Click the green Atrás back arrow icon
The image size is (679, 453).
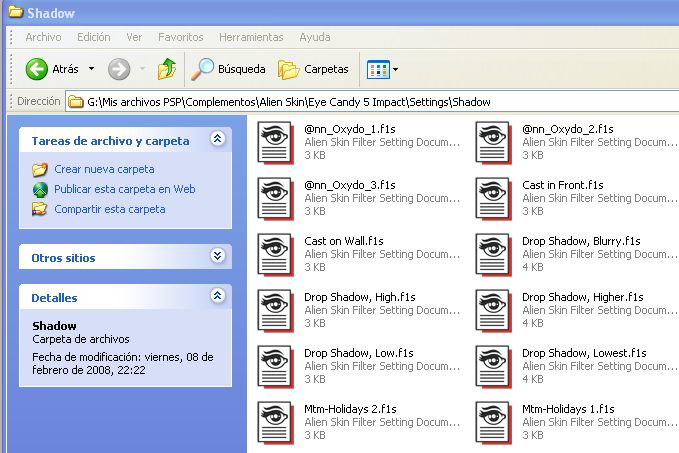[x=36, y=69]
